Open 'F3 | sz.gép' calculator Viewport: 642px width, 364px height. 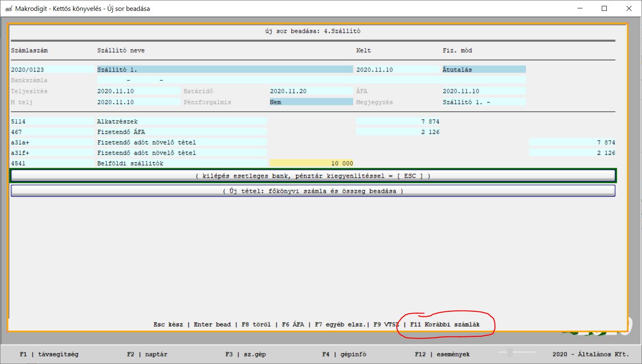click(x=245, y=354)
